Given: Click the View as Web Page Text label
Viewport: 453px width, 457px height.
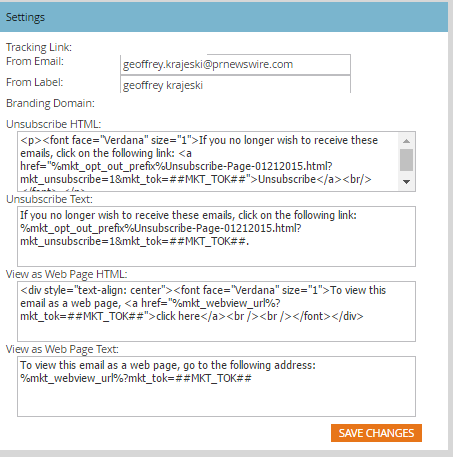Looking at the screenshot, I should point(62,349).
